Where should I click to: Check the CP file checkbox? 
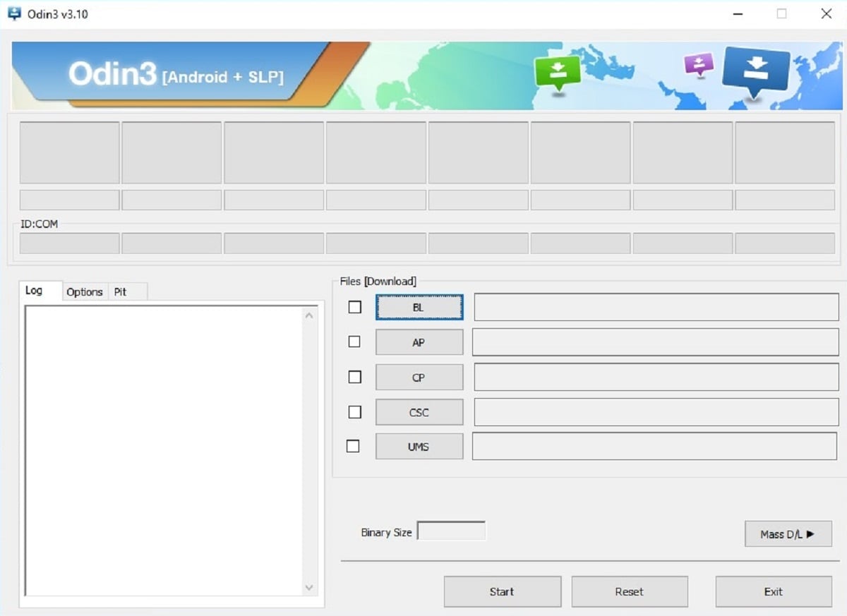tap(355, 377)
